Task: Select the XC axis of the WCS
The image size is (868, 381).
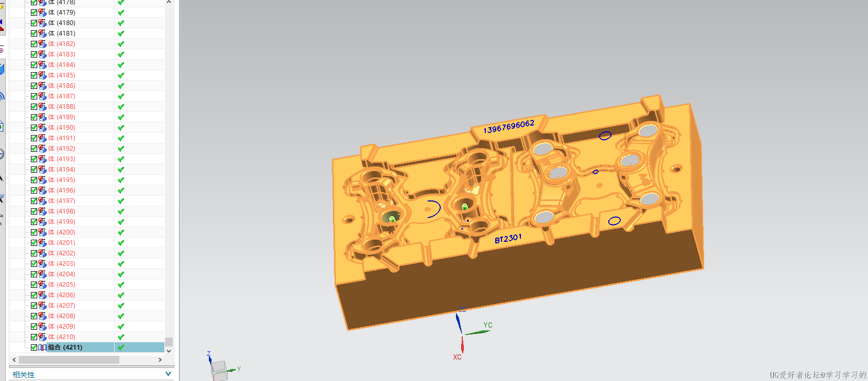Action: pyautogui.click(x=462, y=345)
